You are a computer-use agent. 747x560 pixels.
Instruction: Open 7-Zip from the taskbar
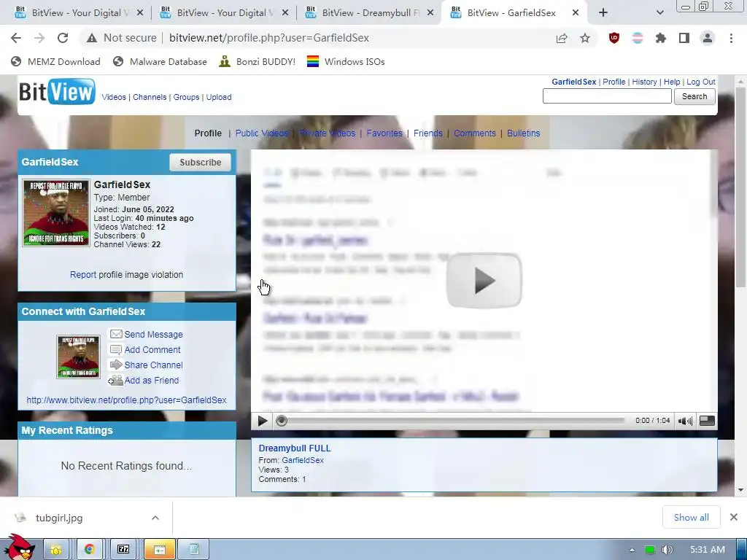123,549
